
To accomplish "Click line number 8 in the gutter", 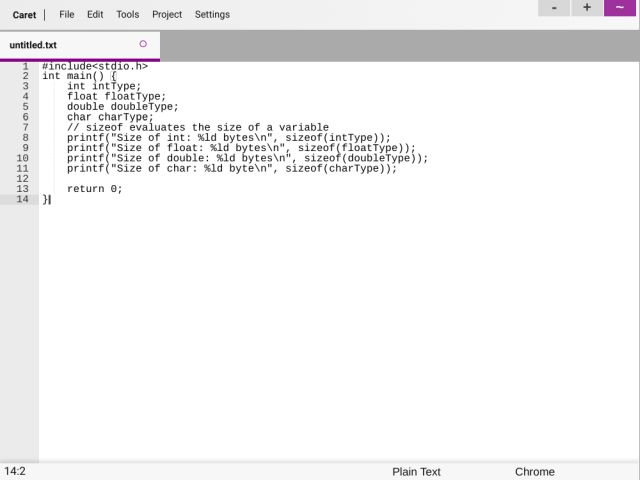I will pos(24,138).
